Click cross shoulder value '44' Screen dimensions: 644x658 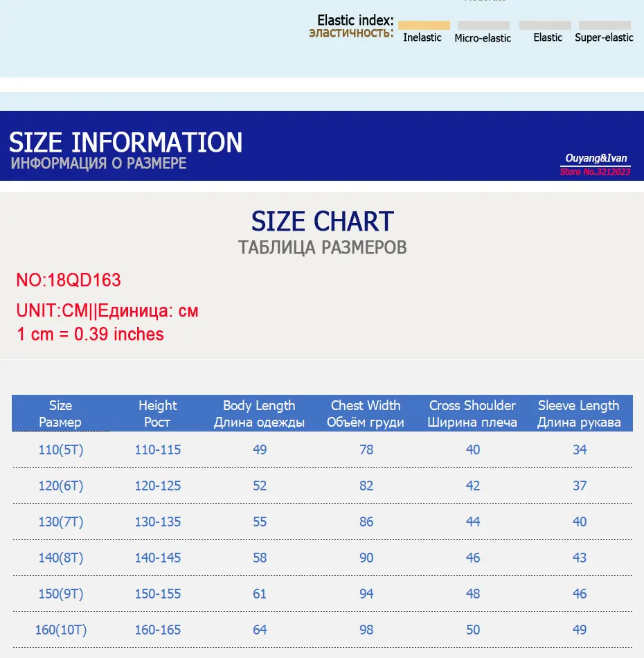point(473,522)
